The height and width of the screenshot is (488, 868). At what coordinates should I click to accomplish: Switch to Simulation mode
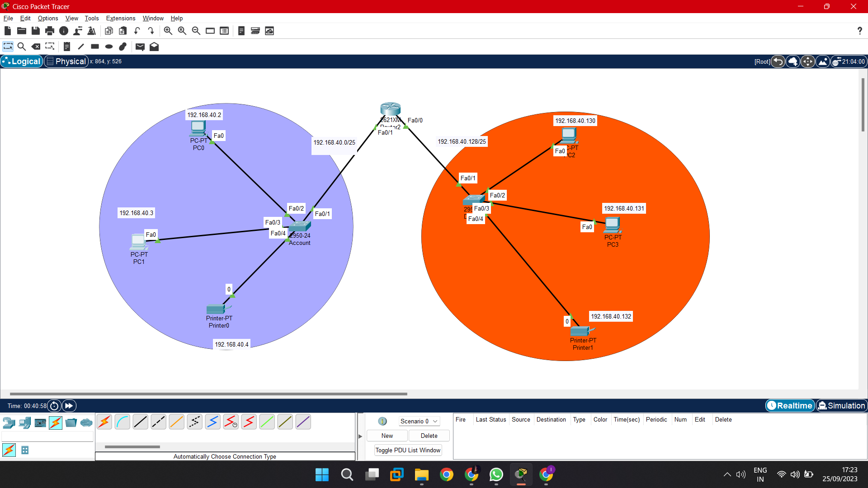tap(841, 405)
